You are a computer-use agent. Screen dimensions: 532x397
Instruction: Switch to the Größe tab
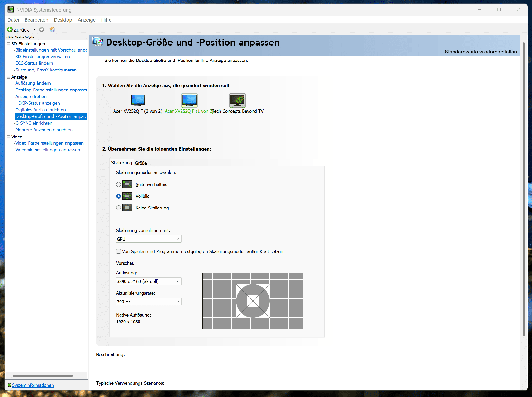click(141, 163)
